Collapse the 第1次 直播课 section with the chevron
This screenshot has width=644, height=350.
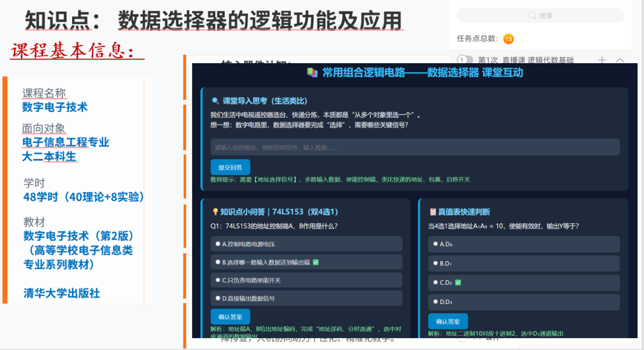(620, 60)
